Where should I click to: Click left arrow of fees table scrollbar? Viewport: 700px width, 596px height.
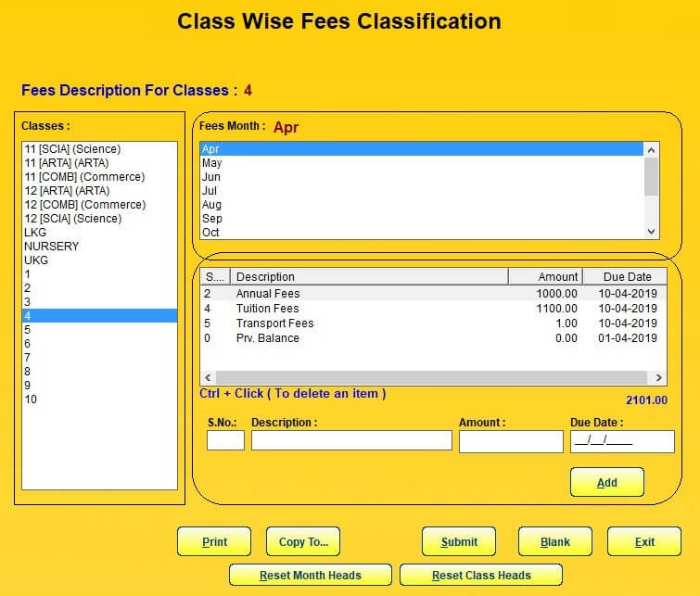pyautogui.click(x=208, y=377)
